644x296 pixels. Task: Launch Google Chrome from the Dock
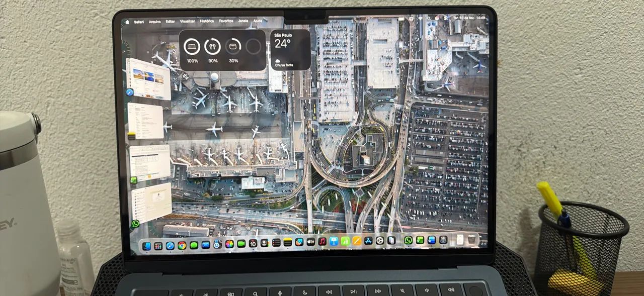pos(181,243)
